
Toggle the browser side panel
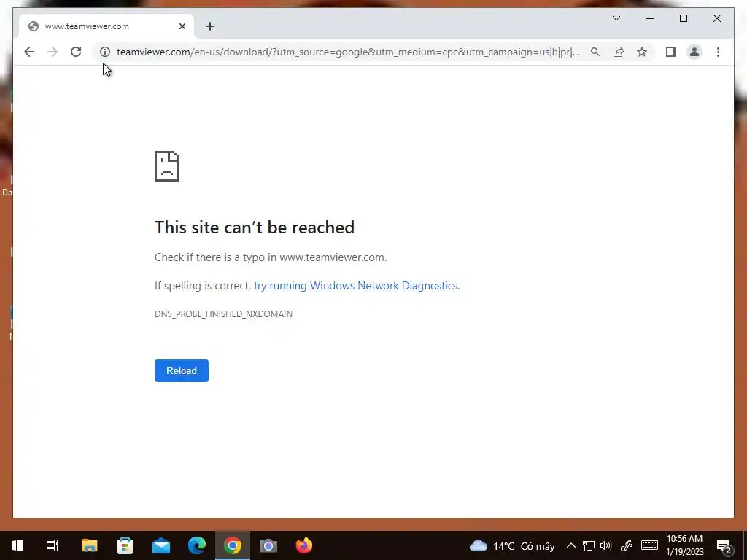tap(671, 52)
